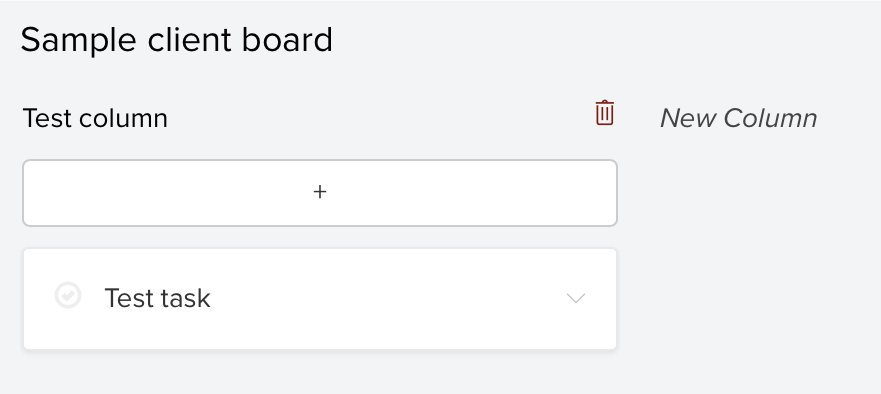Edit the board name Sample client board
The width and height of the screenshot is (881, 394).
pos(176,40)
